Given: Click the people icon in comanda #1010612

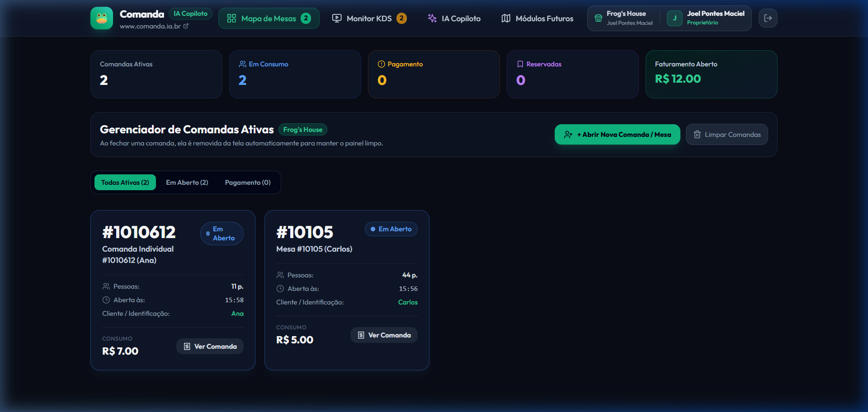Looking at the screenshot, I should (106, 286).
